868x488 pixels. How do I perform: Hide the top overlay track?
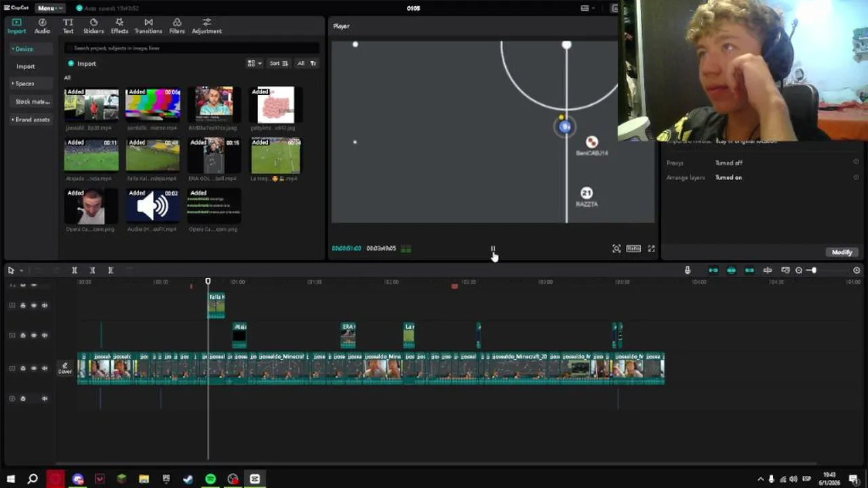34,306
